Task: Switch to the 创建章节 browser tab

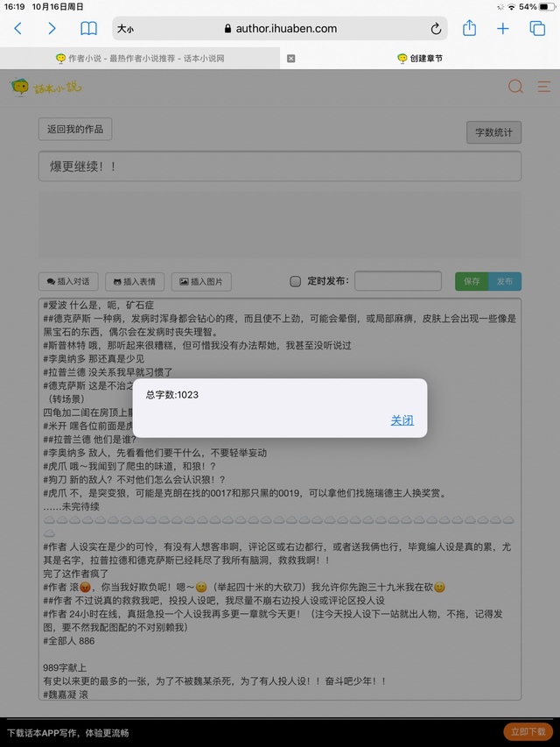Action: pos(420,58)
